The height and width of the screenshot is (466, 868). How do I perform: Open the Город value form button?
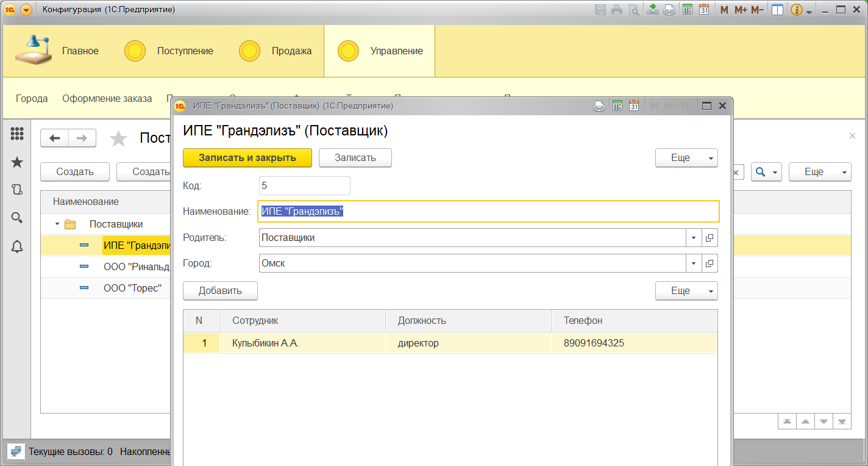[710, 263]
